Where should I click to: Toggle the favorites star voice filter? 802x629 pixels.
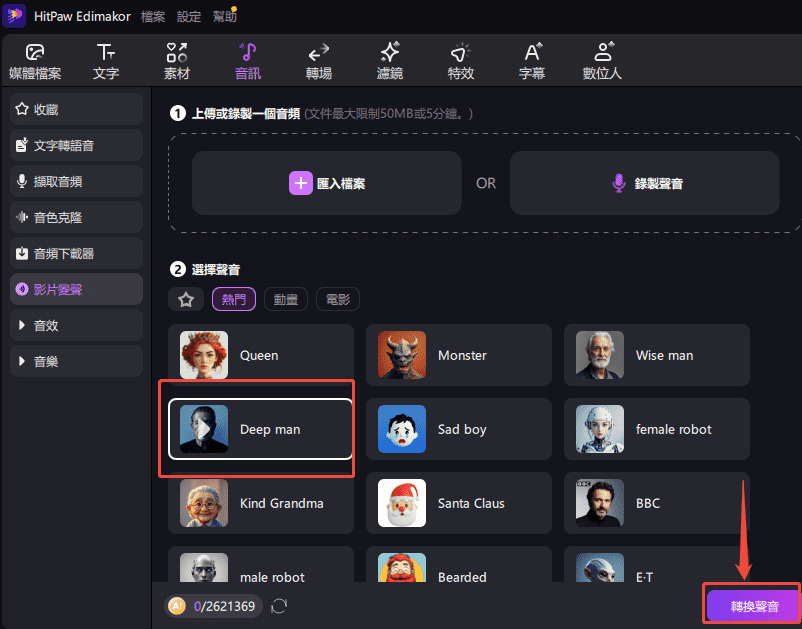pos(185,299)
